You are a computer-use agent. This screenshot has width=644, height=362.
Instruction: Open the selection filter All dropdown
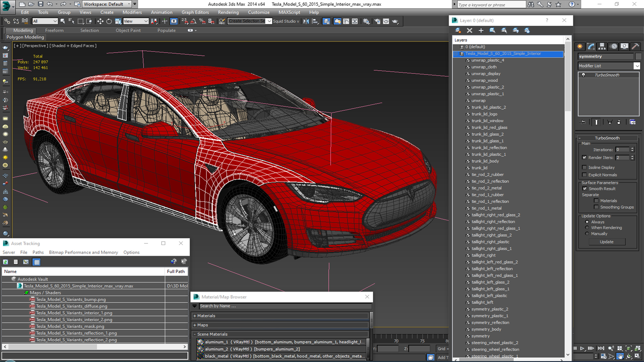coord(45,21)
